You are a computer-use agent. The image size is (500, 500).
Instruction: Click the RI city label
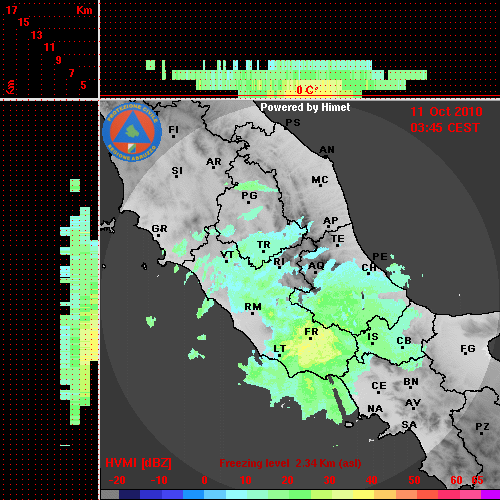click(x=279, y=262)
